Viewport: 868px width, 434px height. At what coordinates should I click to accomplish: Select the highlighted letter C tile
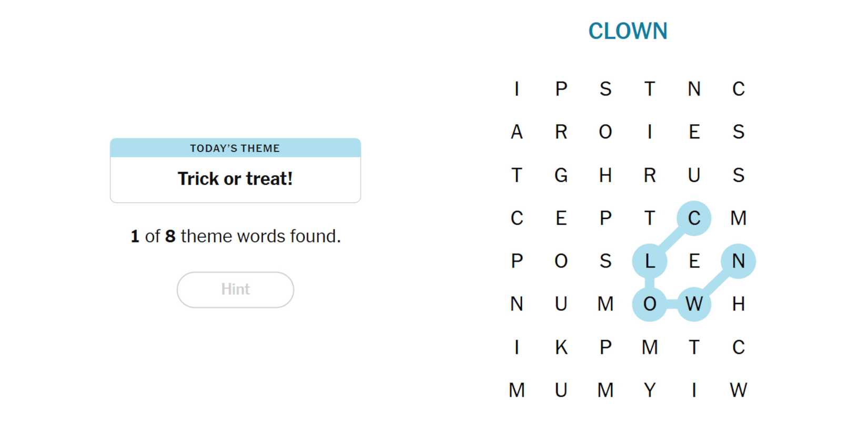pos(694,218)
